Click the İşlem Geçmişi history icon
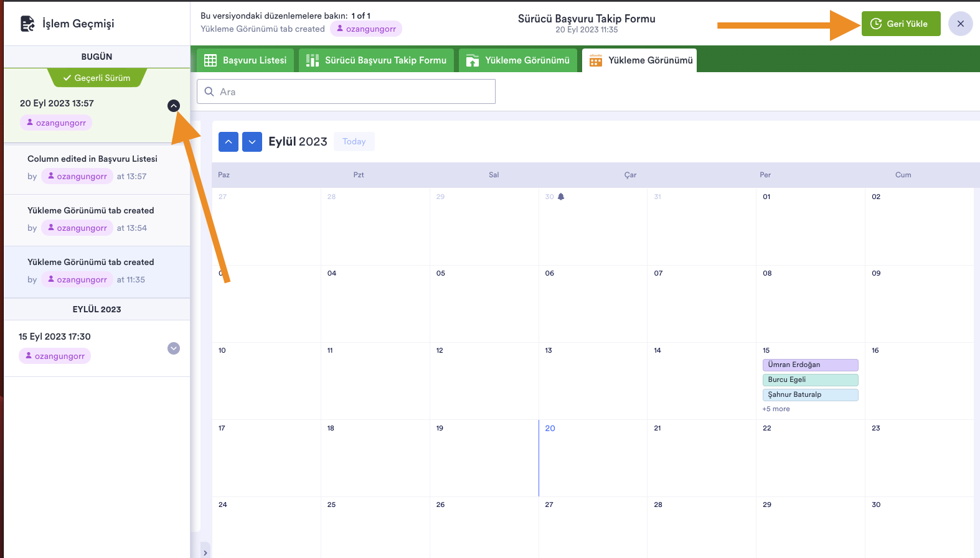This screenshot has width=980, height=558. tap(27, 24)
